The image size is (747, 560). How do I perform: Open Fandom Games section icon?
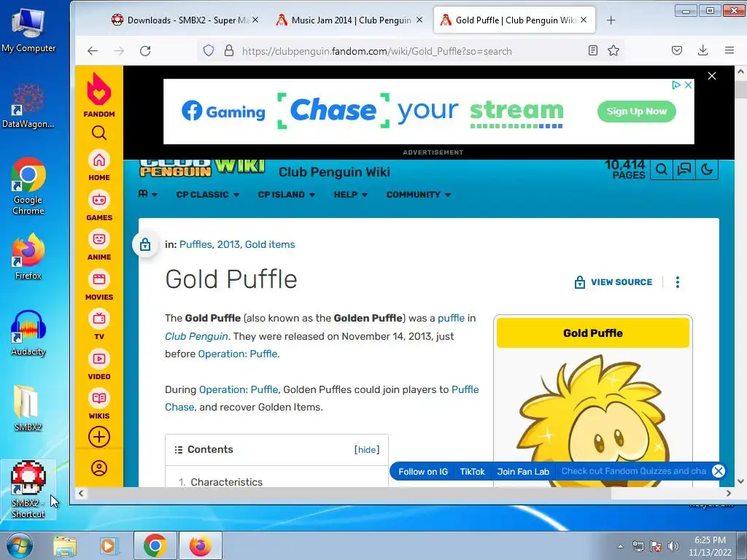[x=99, y=200]
